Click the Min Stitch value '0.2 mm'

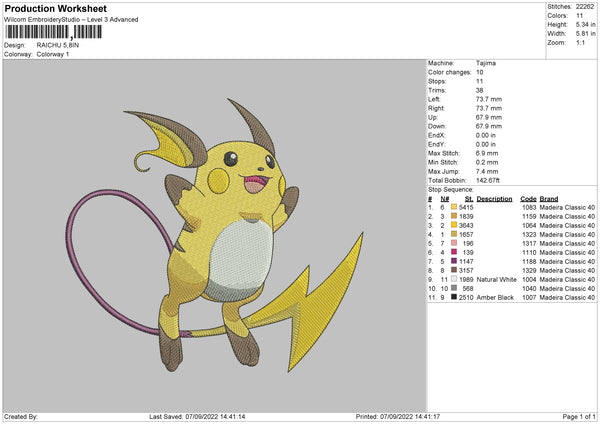coord(487,162)
